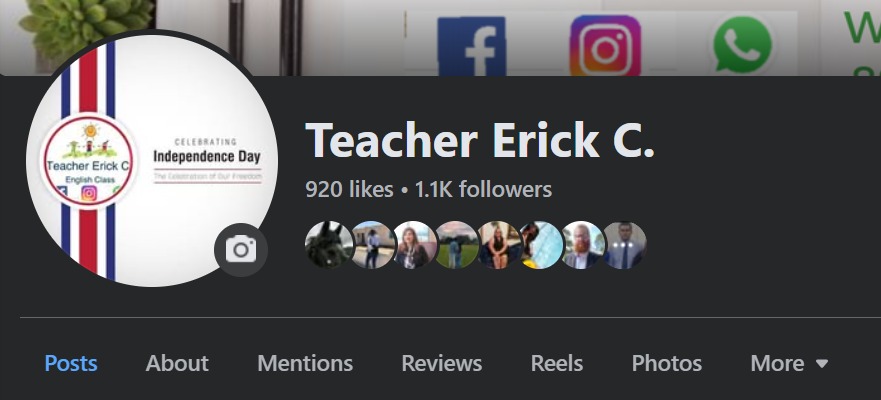
Task: Open fourth follower avatar with green field
Action: pos(456,245)
